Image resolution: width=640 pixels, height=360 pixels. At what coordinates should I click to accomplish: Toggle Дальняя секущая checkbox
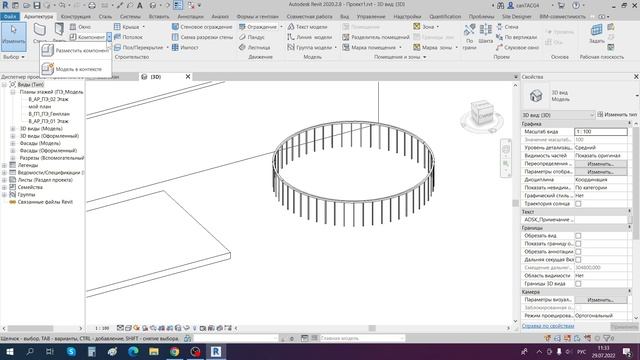pyautogui.click(x=578, y=260)
